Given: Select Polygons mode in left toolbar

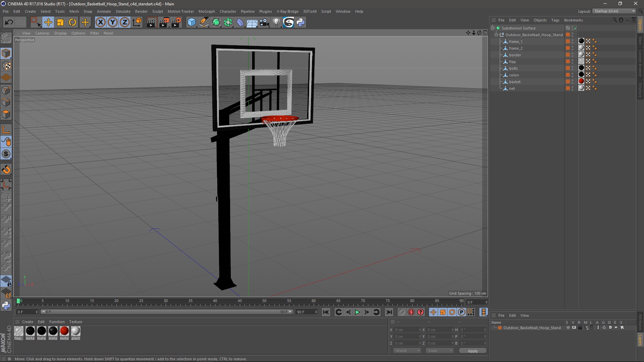Looking at the screenshot, I should point(6,114).
